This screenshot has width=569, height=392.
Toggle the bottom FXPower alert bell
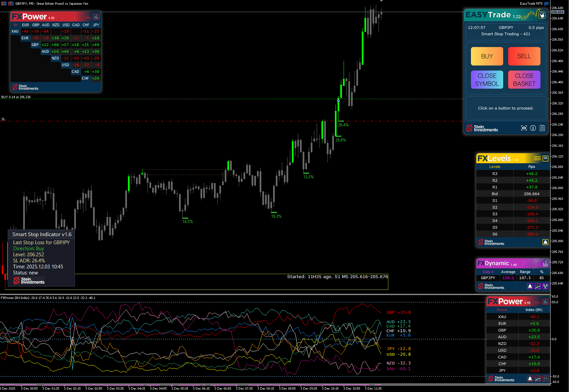pyautogui.click(x=530, y=379)
